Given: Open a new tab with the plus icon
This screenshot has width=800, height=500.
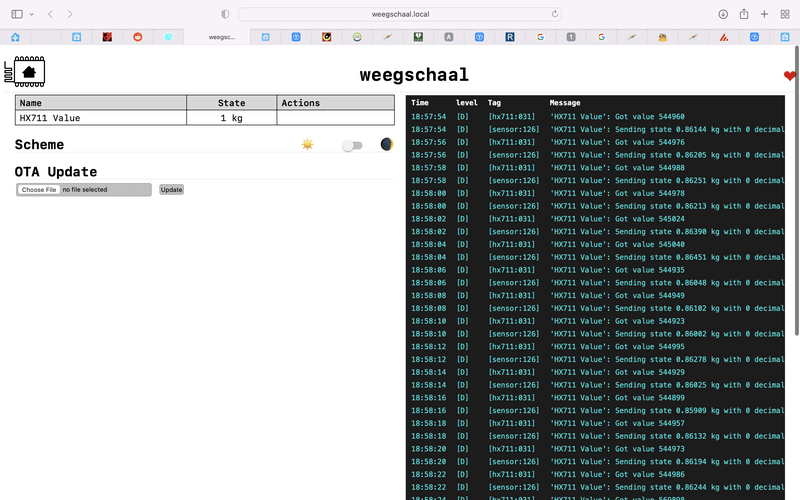Looking at the screenshot, I should (764, 14).
